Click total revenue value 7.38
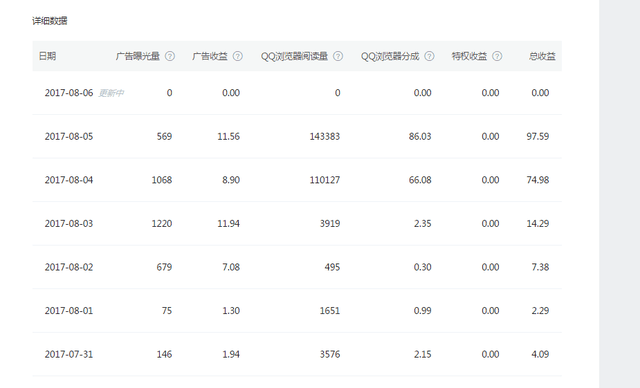Viewport: 640px width, 388px height. 540,267
